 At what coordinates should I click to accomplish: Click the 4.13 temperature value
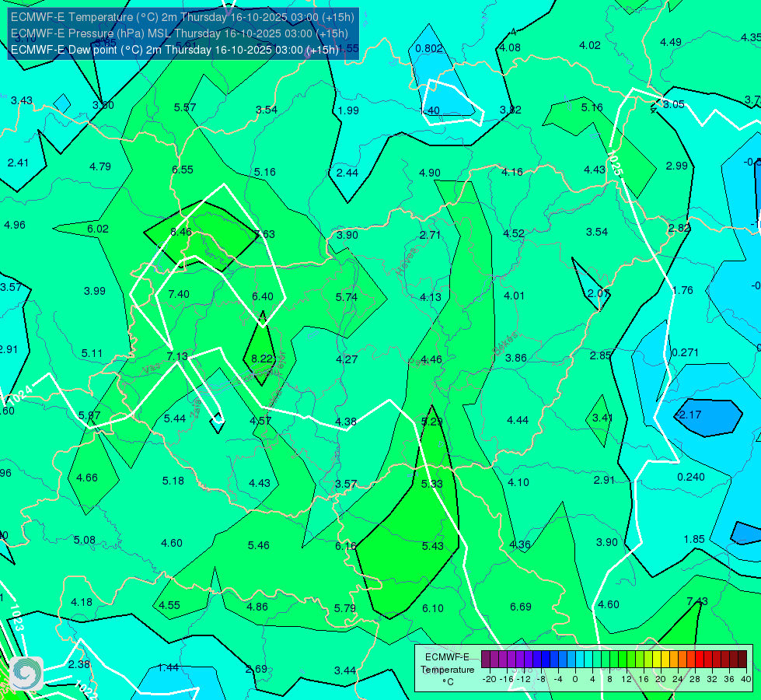(x=431, y=297)
